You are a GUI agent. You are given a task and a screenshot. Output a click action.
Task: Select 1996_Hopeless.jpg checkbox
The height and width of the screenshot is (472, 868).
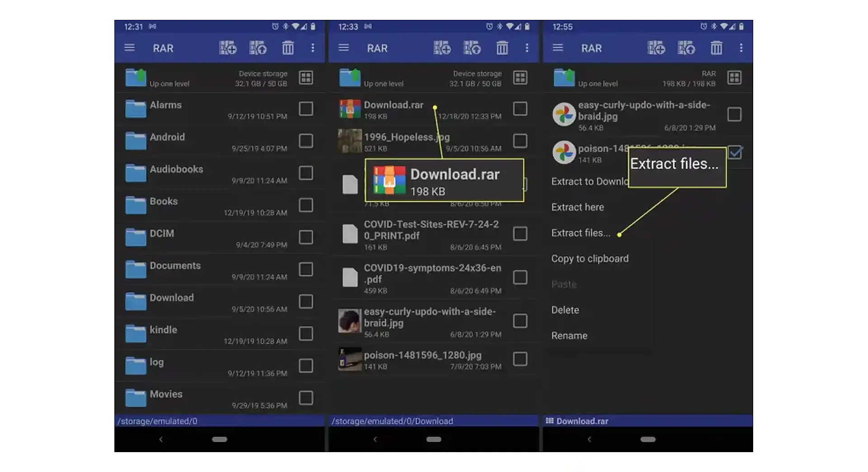(520, 141)
